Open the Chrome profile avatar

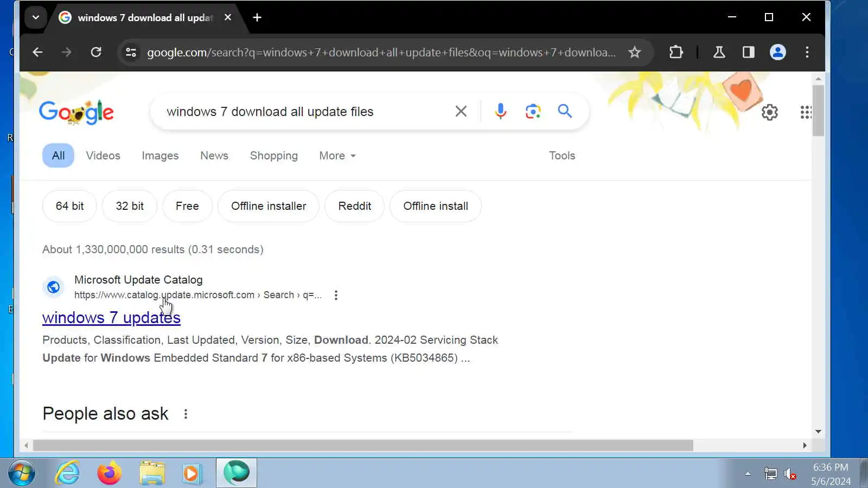point(777,52)
